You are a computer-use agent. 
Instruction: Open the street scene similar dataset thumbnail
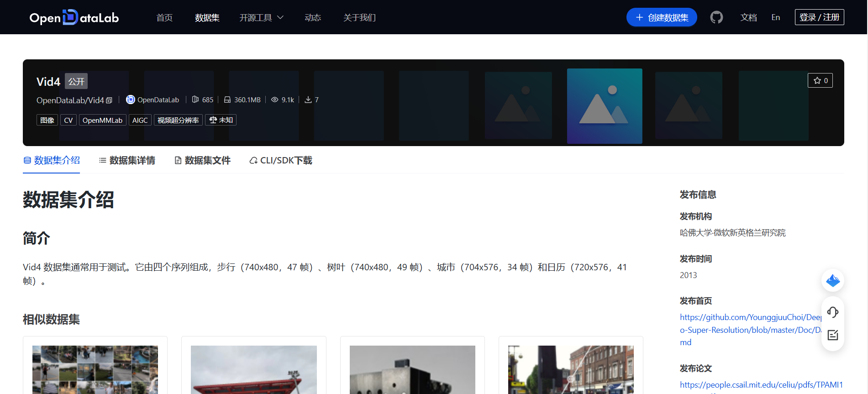click(x=571, y=369)
